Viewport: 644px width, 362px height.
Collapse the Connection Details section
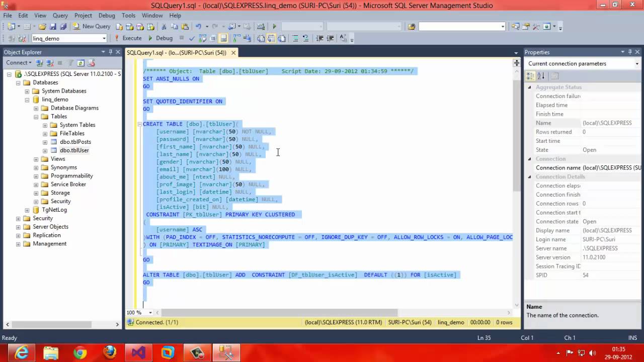(529, 176)
